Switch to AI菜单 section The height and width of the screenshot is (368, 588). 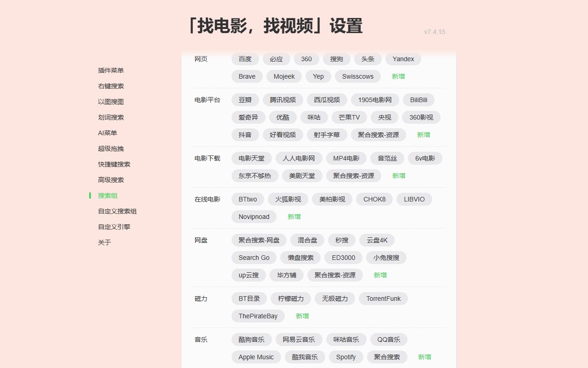(107, 133)
